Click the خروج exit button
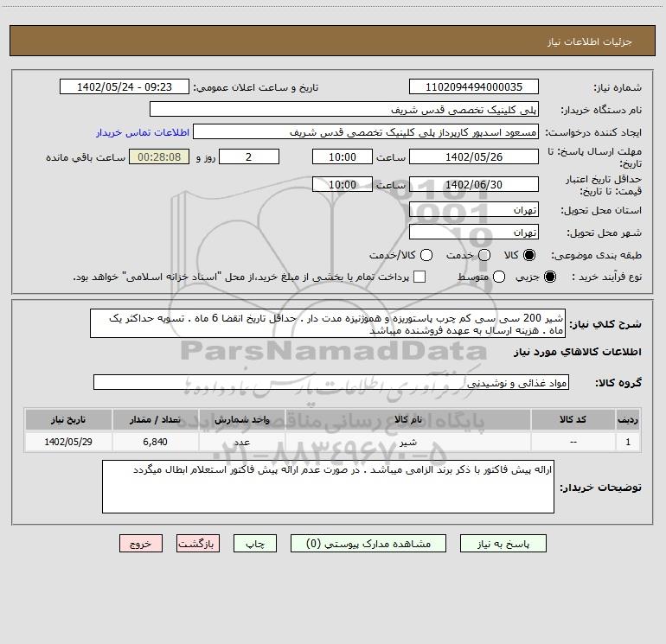The height and width of the screenshot is (644, 666). pyautogui.click(x=141, y=544)
